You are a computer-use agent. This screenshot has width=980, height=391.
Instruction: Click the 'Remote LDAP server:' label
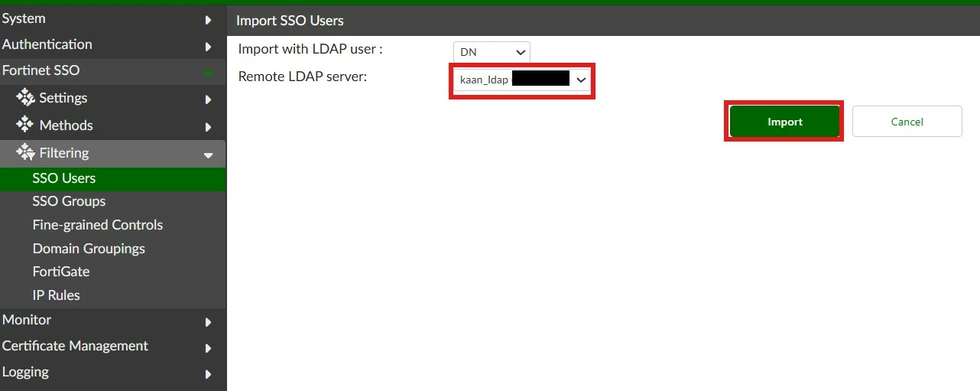303,77
